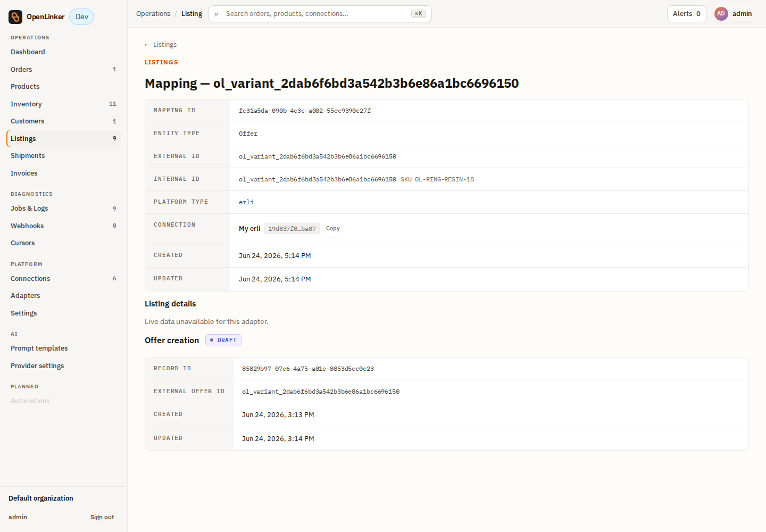Click the AD avatar icon
This screenshot has width=766, height=532.
[x=721, y=14]
